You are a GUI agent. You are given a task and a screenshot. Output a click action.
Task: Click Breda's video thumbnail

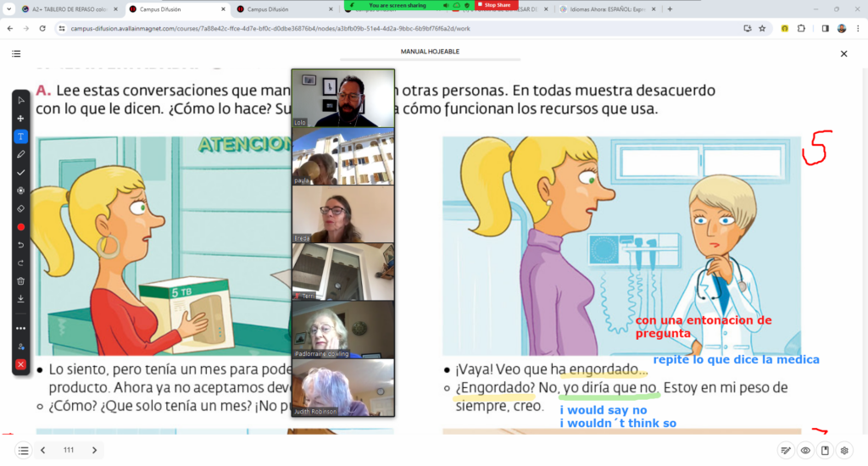click(343, 214)
